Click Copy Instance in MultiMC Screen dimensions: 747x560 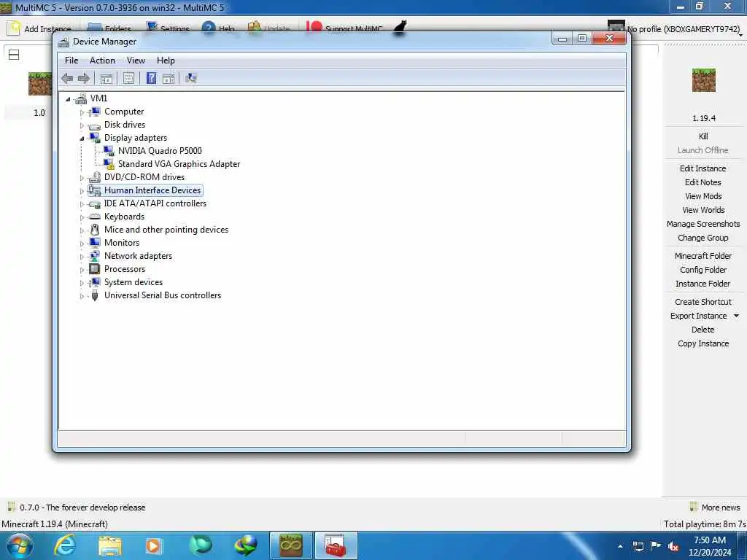pyautogui.click(x=703, y=343)
